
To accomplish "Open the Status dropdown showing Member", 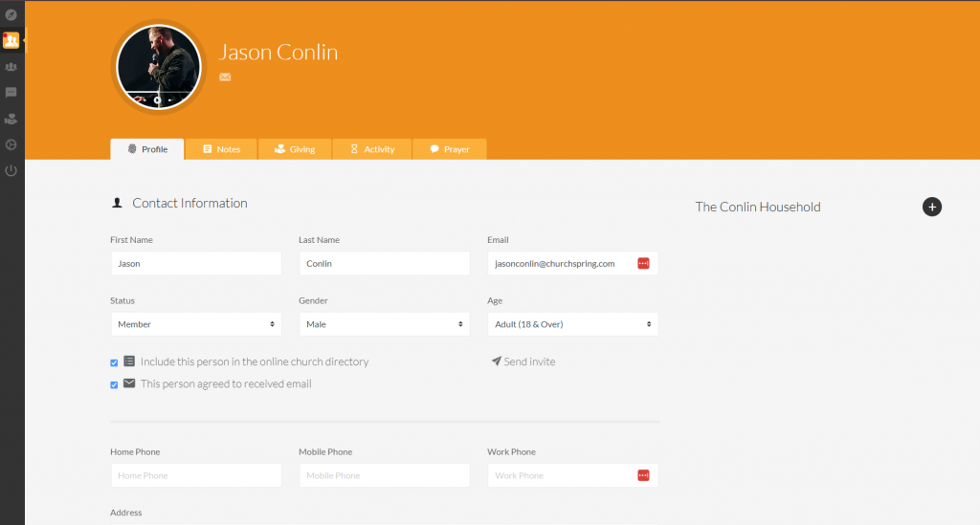I will pos(195,324).
